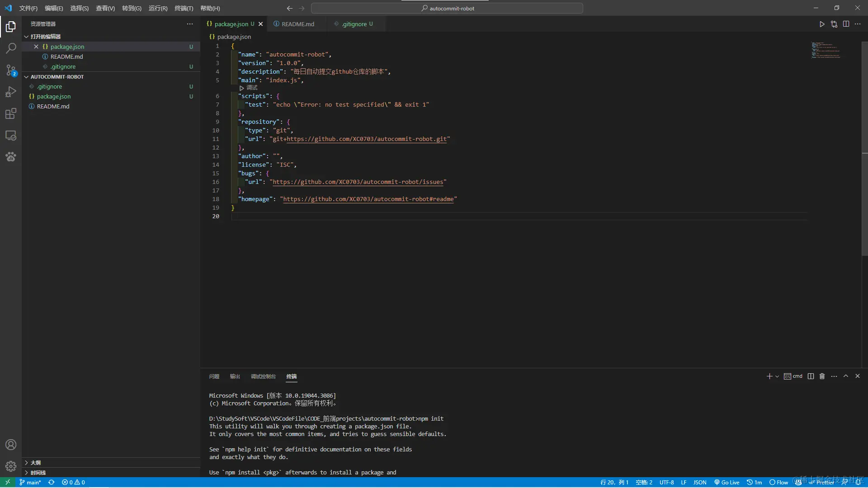Kill terminal with the trash icon

[x=822, y=376]
